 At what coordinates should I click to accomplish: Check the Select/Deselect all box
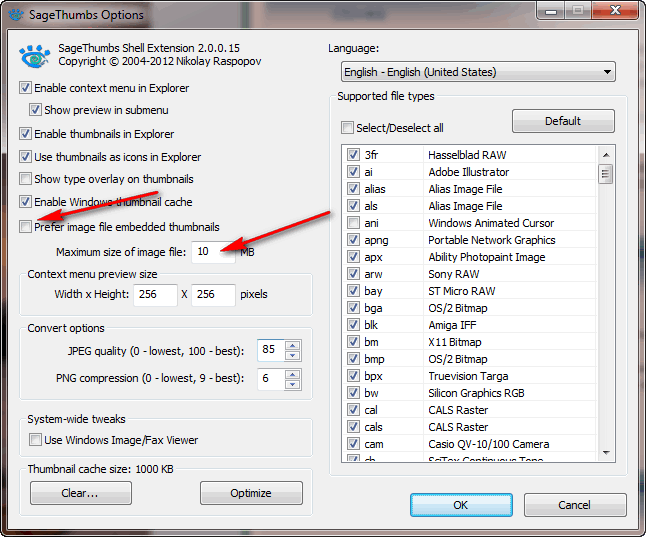[x=347, y=128]
